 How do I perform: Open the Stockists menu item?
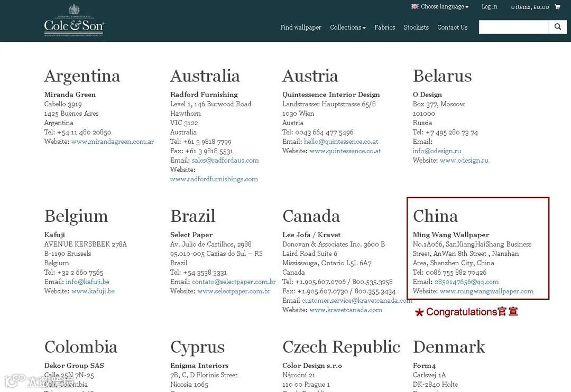tap(416, 27)
